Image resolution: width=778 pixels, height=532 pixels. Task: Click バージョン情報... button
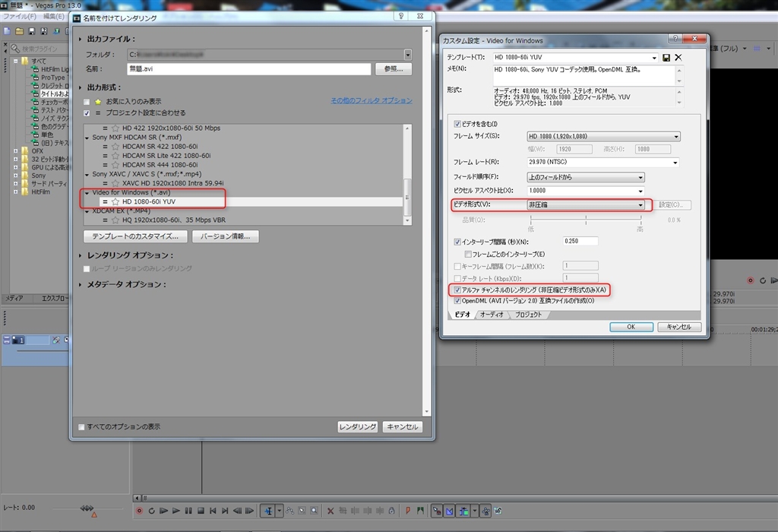(225, 236)
